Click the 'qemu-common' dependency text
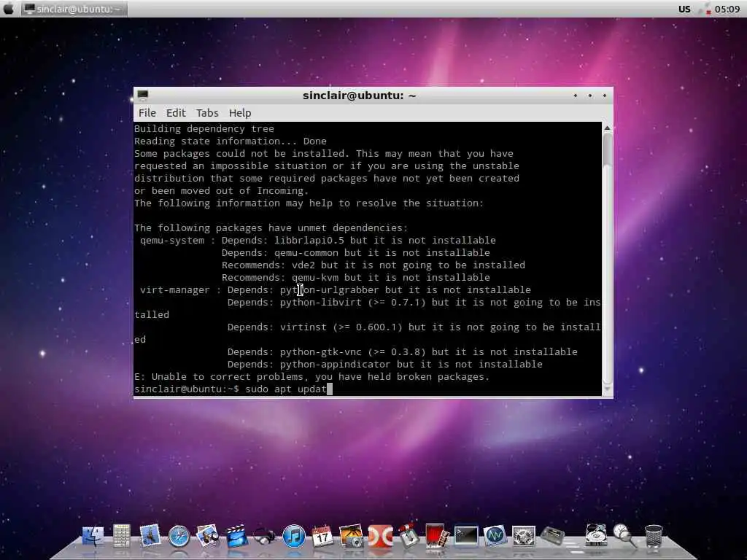Screen dimensions: 747x560 point(306,253)
